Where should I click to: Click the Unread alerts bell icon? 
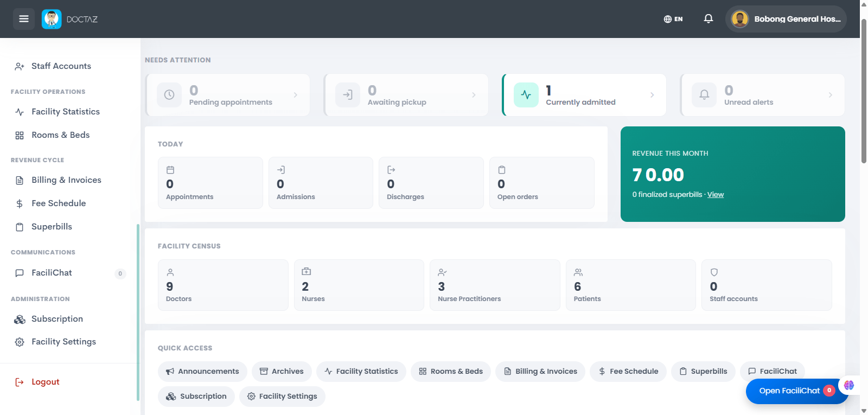704,95
